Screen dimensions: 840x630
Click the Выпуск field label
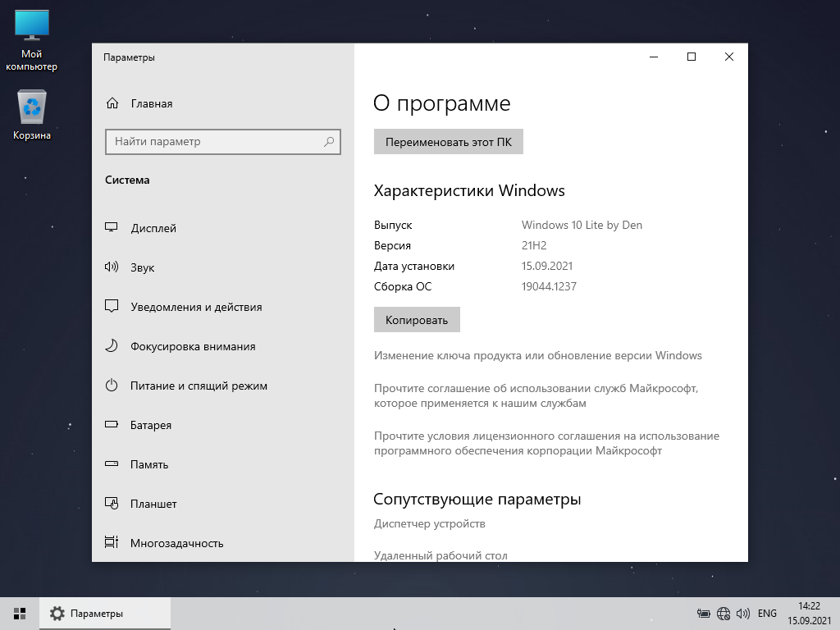coord(393,225)
